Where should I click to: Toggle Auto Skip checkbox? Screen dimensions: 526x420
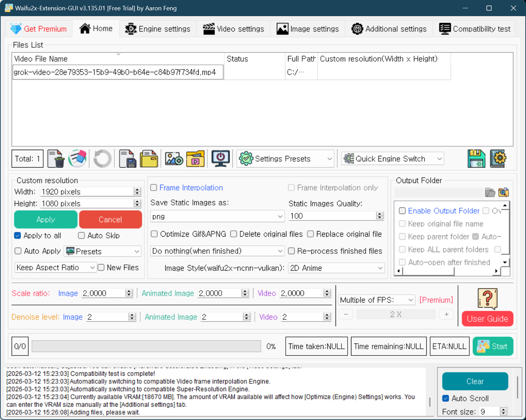81,236
